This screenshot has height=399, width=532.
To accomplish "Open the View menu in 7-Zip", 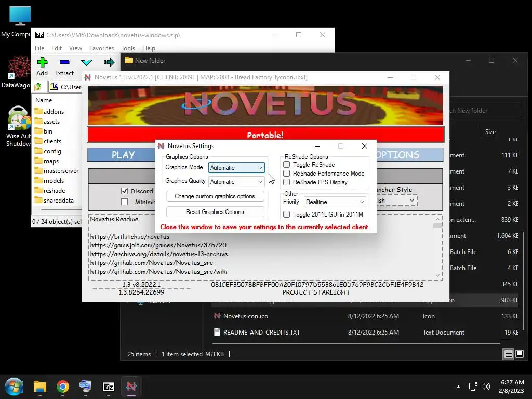I will pyautogui.click(x=75, y=48).
